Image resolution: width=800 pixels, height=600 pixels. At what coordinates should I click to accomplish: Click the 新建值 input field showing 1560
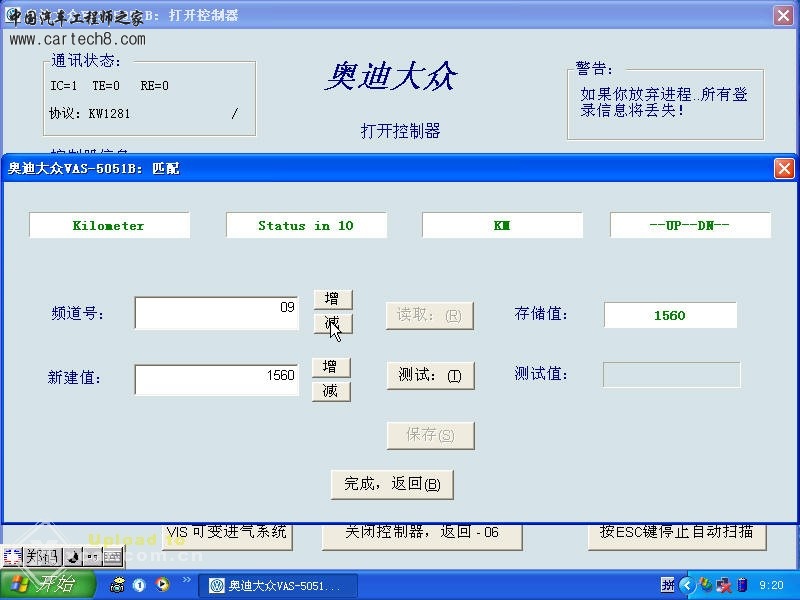217,379
